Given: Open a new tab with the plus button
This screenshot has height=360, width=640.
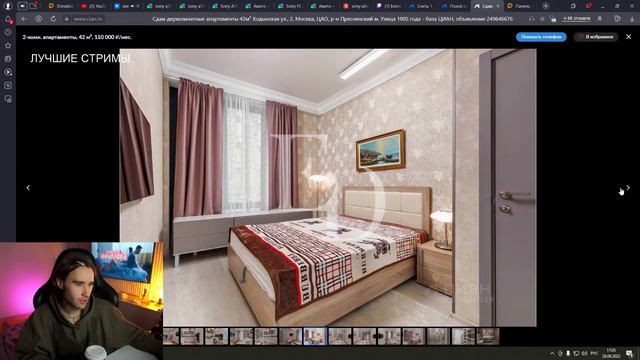Looking at the screenshot, I should pos(546,6).
